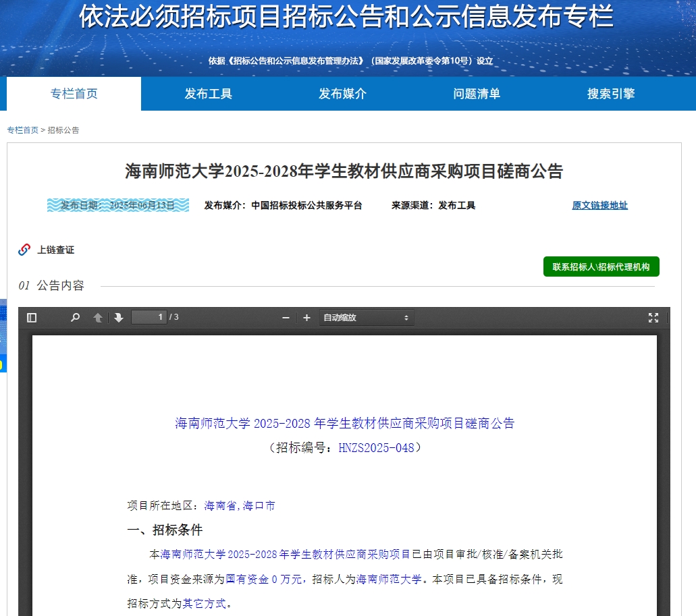Screen dimensions: 696x616
Task: Go to the 搜索引擎 tab
Action: click(610, 94)
